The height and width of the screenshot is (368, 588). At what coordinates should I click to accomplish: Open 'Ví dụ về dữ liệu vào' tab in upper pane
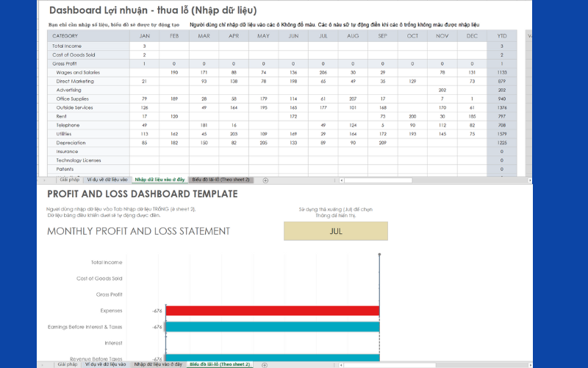pos(107,180)
